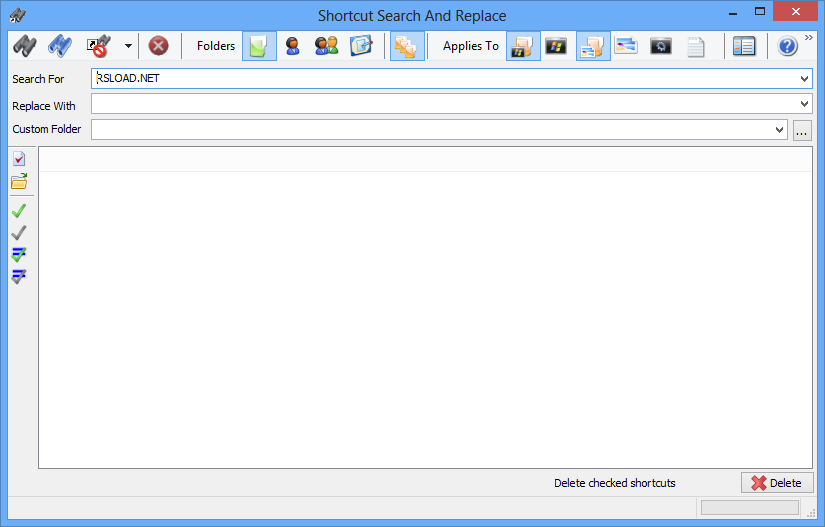
Task: Click the browse ellipsis button for Custom Folder
Action: [x=802, y=130]
